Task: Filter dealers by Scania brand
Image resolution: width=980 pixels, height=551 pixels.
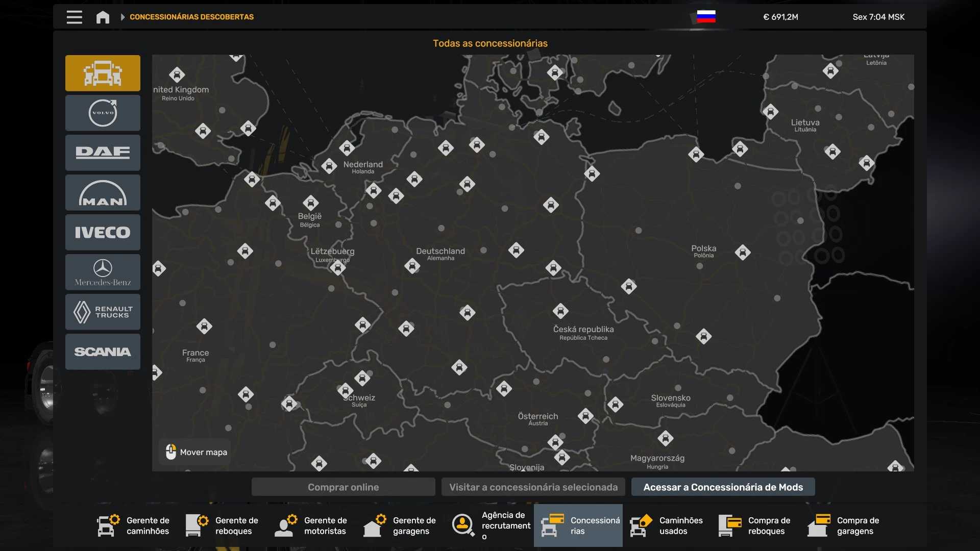Action: click(x=103, y=352)
